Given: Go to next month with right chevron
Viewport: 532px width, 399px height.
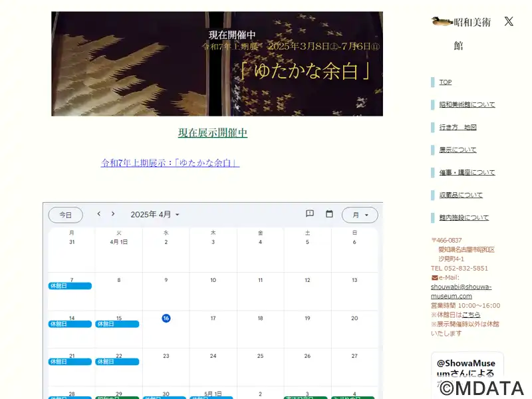Looking at the screenshot, I should point(113,213).
